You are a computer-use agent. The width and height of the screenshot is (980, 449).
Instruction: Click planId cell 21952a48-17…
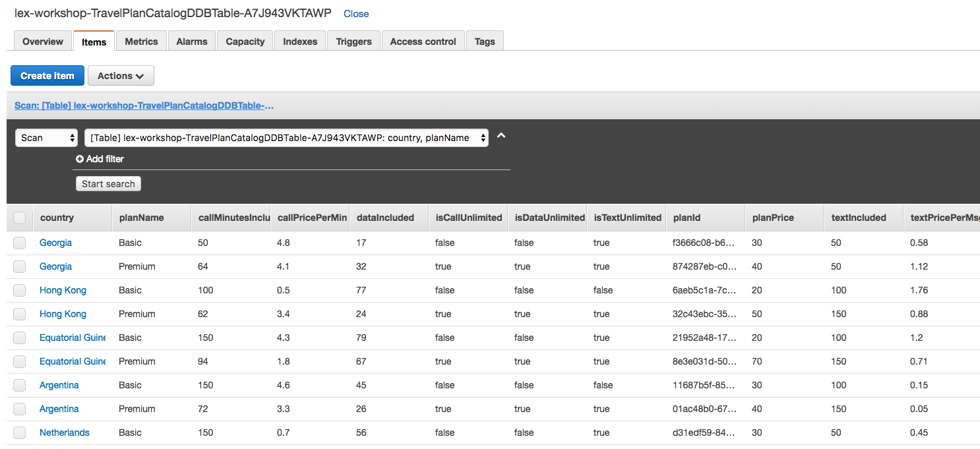(704, 338)
